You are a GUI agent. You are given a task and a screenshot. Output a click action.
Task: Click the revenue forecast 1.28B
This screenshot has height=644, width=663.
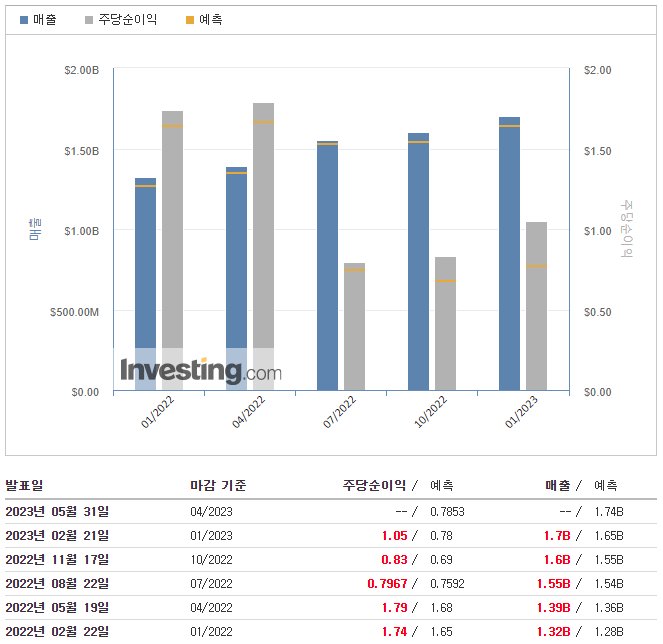tap(609, 632)
